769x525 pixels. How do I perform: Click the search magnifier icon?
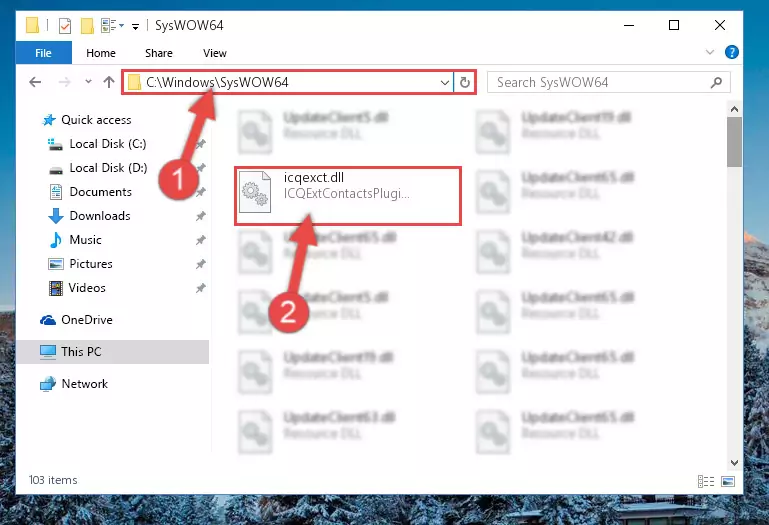pyautogui.click(x=716, y=82)
